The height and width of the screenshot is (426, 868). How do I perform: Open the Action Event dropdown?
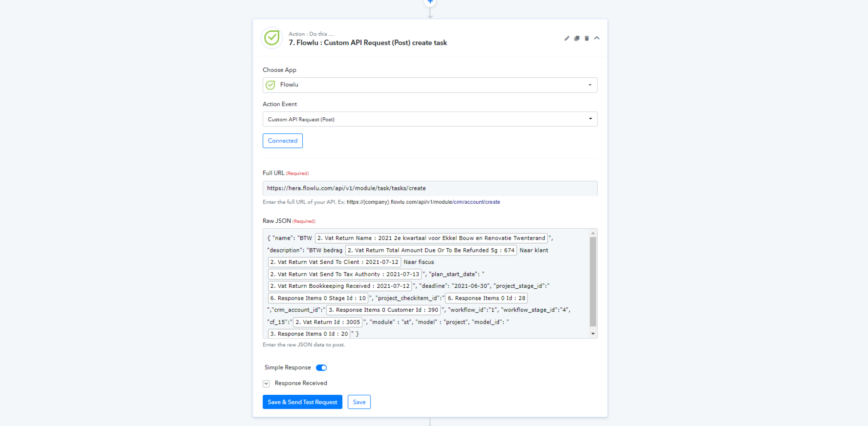coord(430,119)
